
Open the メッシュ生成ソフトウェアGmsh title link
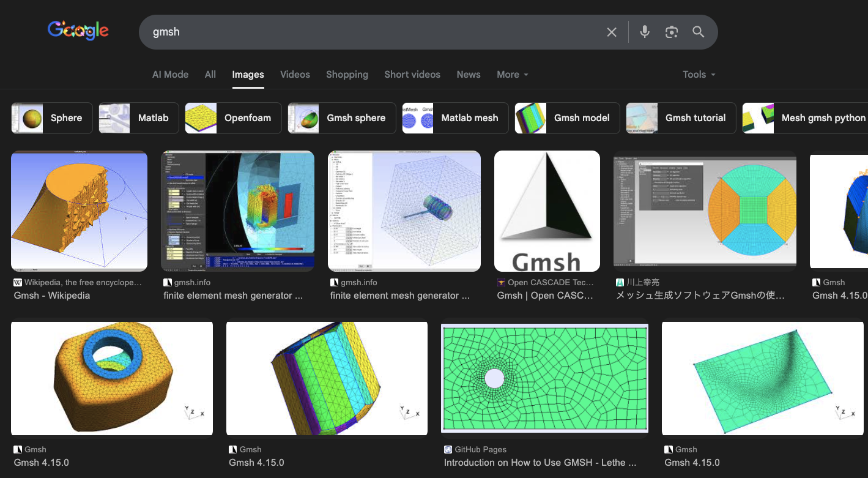pyautogui.click(x=700, y=296)
